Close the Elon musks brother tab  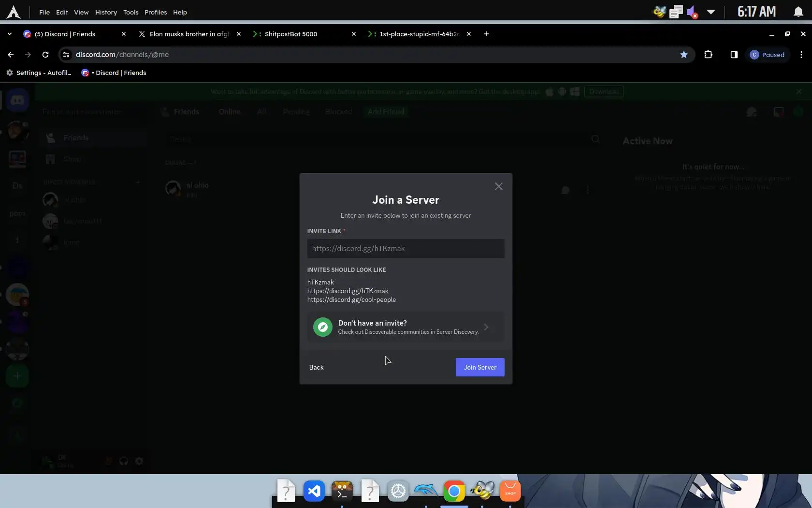(239, 34)
